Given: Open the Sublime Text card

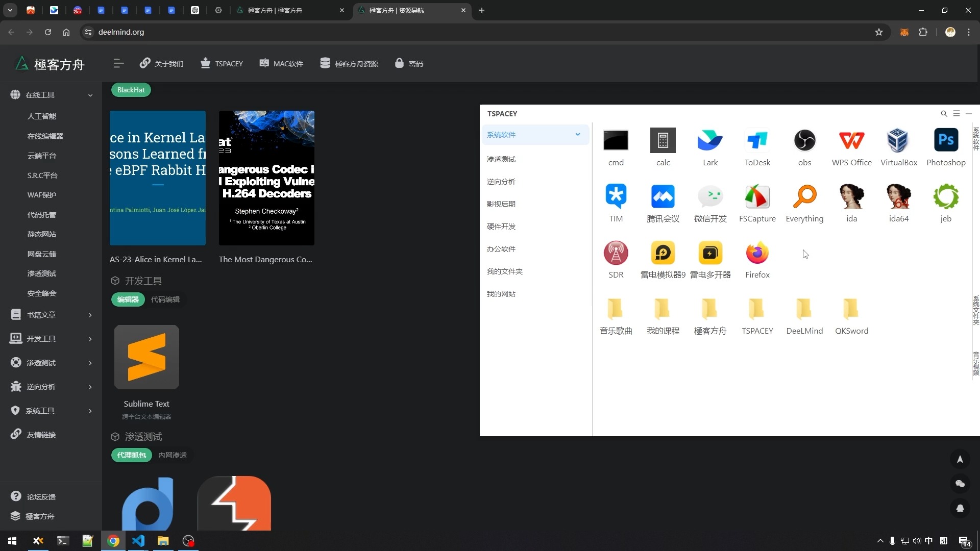Looking at the screenshot, I should point(146,372).
